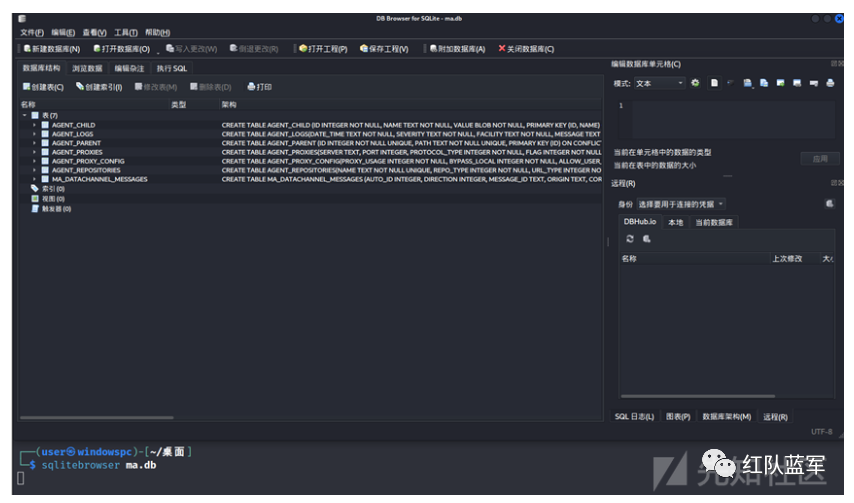Expand the AGENT_PROXIES table node
The image size is (854, 503).
click(x=34, y=152)
